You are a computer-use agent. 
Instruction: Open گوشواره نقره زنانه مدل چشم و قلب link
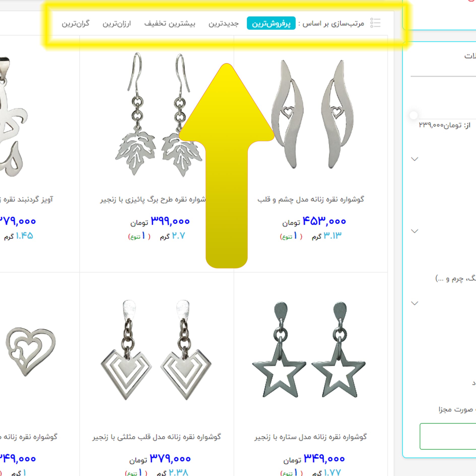click(x=311, y=199)
